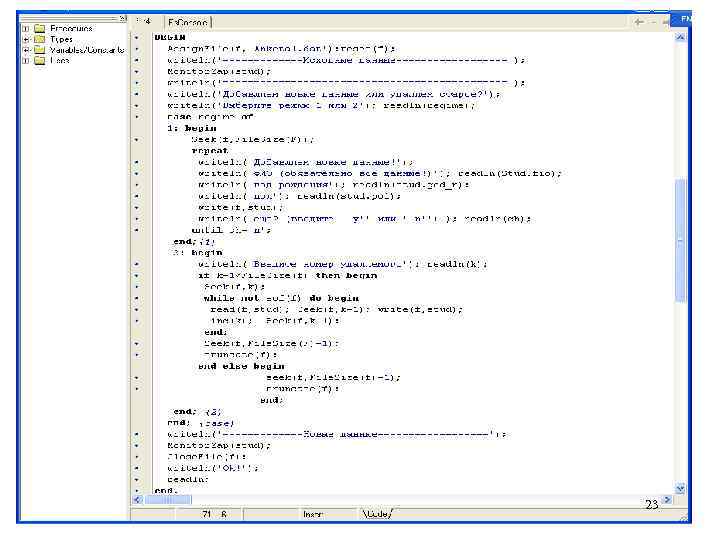Click the horizontal scrollbar thumb
The width and height of the screenshot is (720, 540).
(x=169, y=500)
